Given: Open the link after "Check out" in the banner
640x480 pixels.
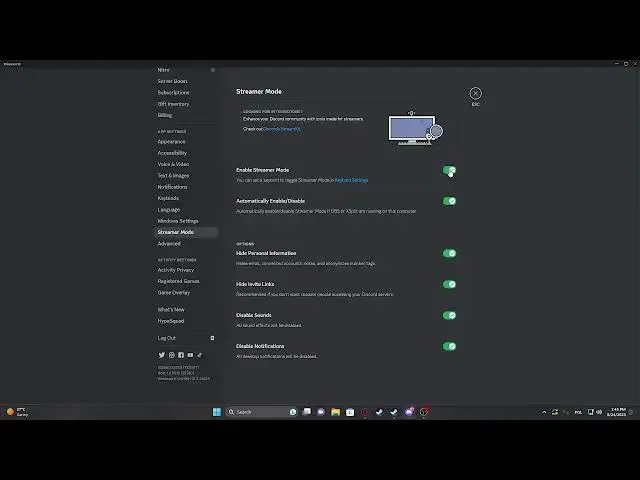Looking at the screenshot, I should [x=282, y=129].
